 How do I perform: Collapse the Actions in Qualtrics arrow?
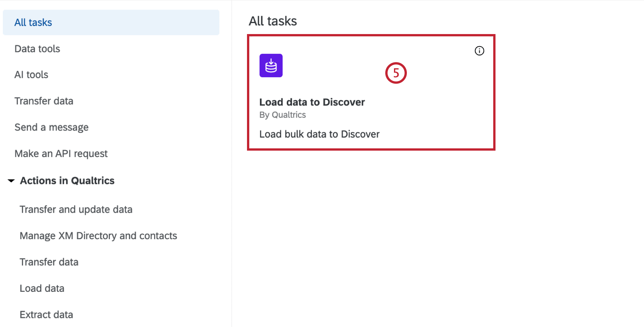(11, 181)
